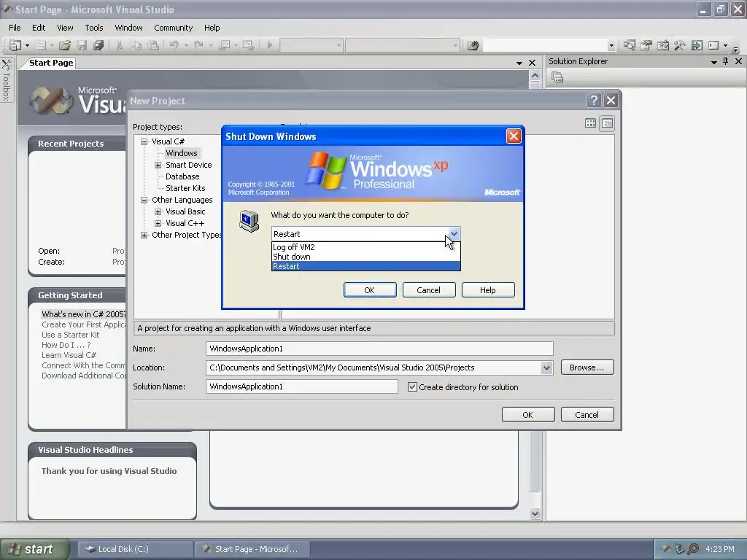The image size is (747, 560).
Task: Open the Window menu
Action: [128, 28]
